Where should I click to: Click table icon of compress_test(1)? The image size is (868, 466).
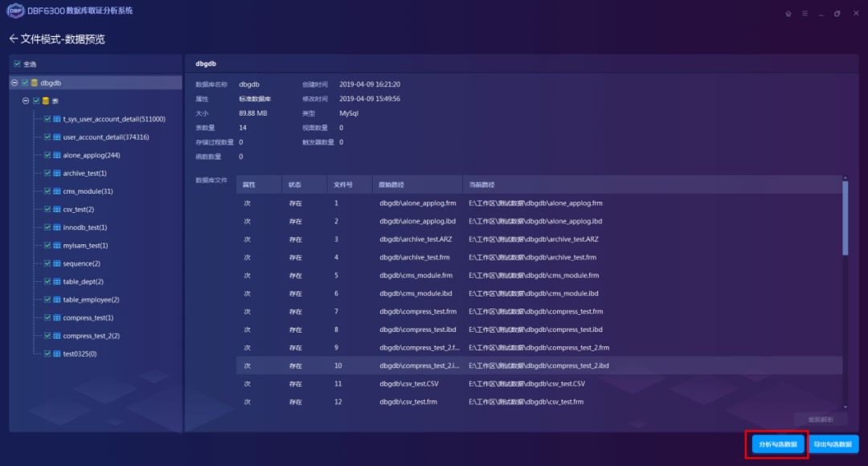pos(56,317)
